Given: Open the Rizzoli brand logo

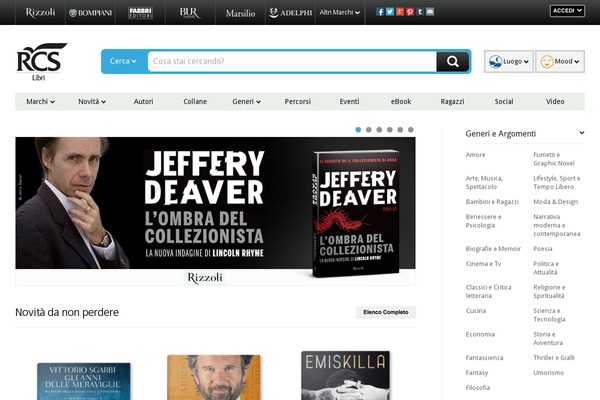Looking at the screenshot, I should [40, 12].
